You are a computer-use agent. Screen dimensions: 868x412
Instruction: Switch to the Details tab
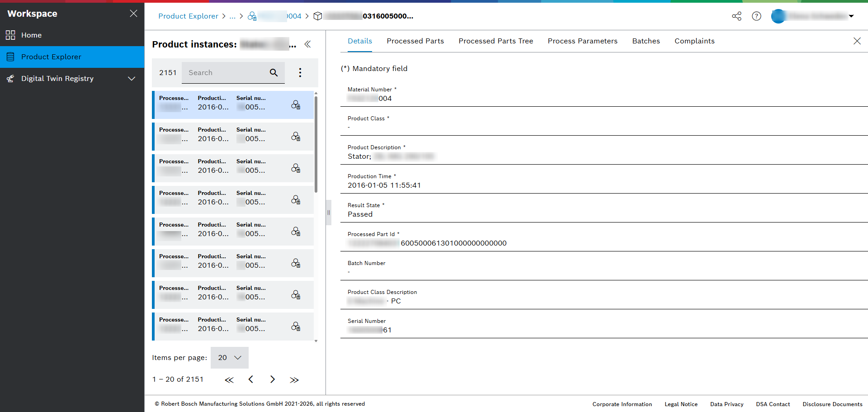pyautogui.click(x=360, y=41)
